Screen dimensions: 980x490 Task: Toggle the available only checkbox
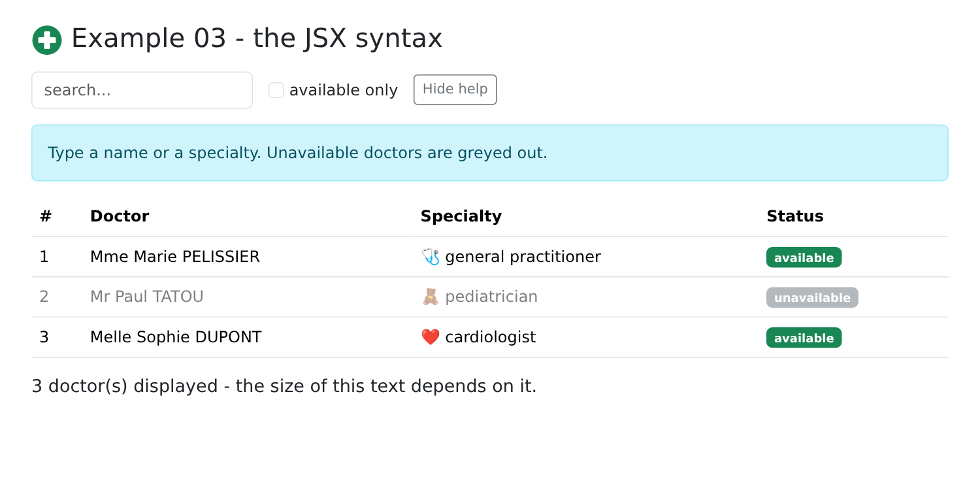276,90
